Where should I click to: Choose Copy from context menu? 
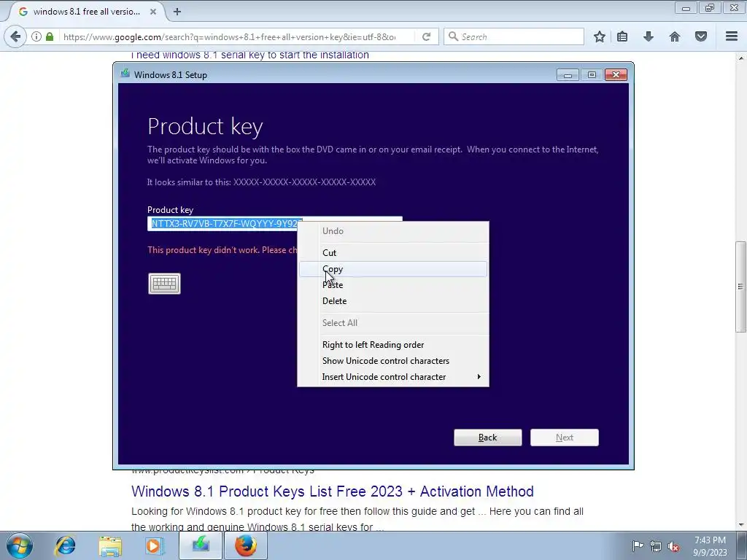393,269
